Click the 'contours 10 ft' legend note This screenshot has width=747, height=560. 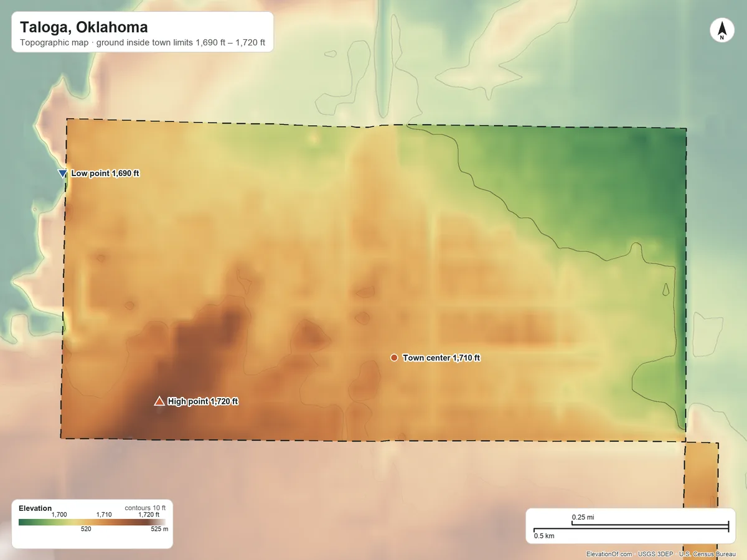145,508
